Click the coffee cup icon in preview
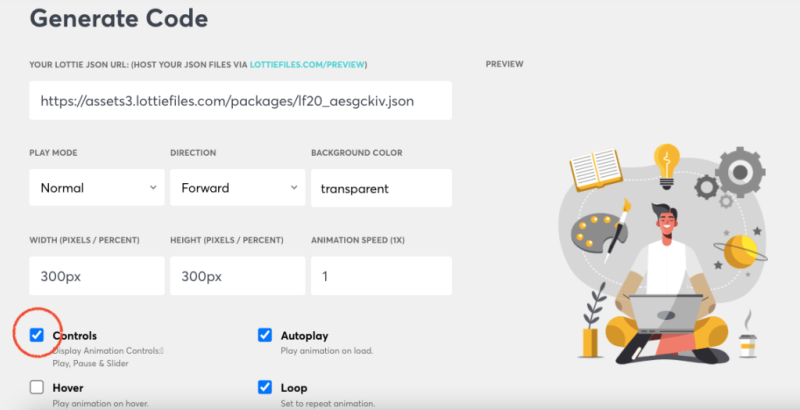800x410 pixels. pos(746,343)
